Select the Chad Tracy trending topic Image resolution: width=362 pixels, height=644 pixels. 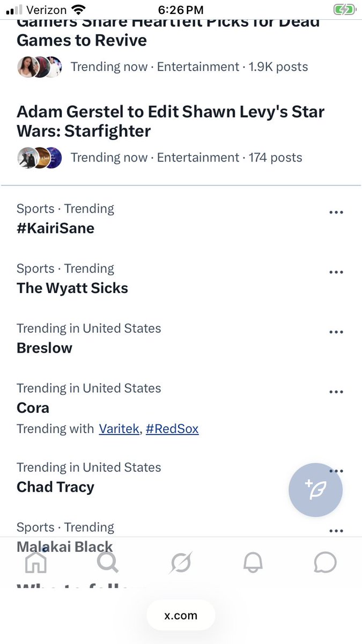55,487
